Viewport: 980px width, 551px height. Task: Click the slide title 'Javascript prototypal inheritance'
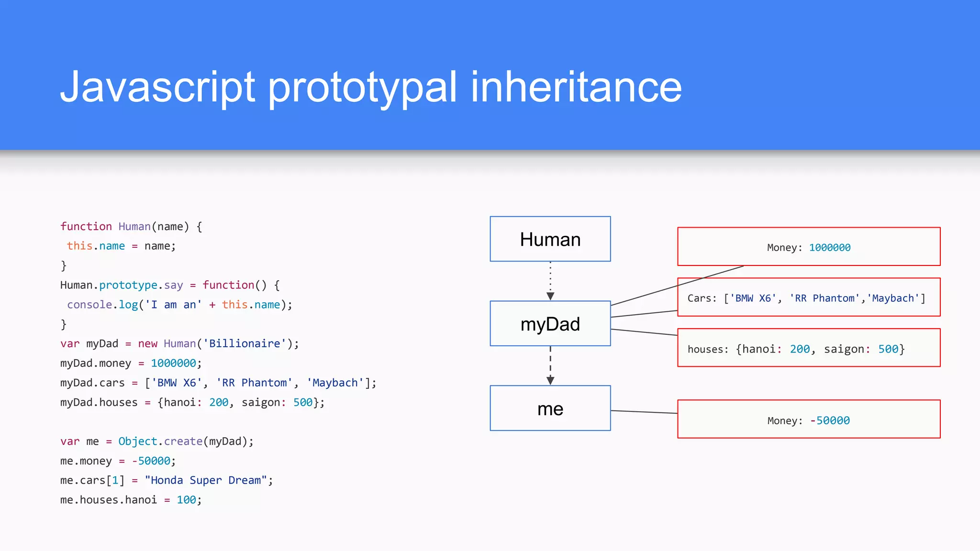[x=371, y=87]
